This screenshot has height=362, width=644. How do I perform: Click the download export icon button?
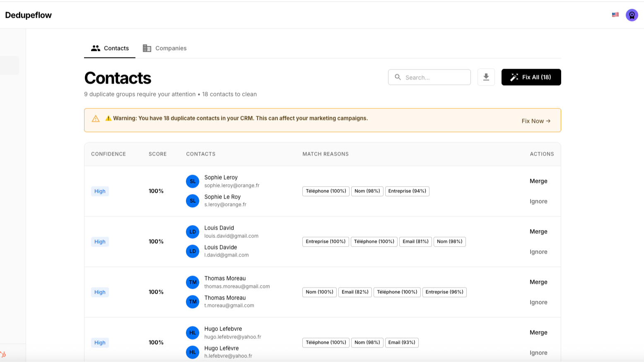pos(486,77)
